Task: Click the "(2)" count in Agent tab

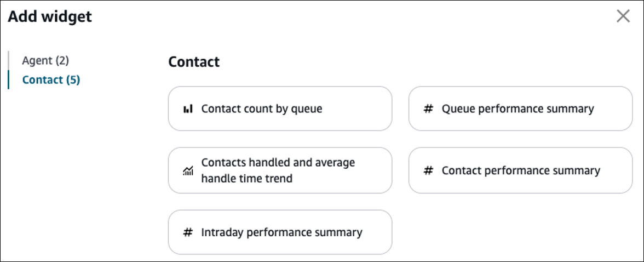Action: pyautogui.click(x=62, y=60)
